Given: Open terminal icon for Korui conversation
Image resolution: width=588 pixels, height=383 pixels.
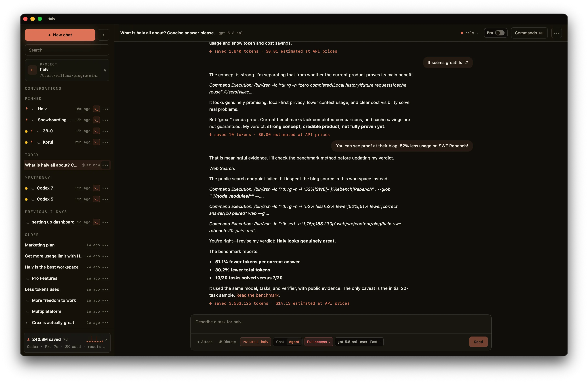Looking at the screenshot, I should (x=96, y=142).
